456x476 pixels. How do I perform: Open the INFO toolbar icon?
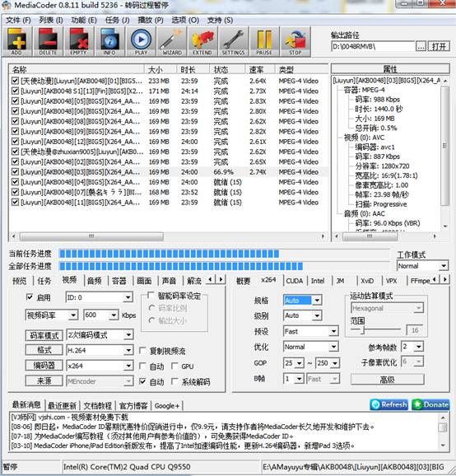(109, 41)
